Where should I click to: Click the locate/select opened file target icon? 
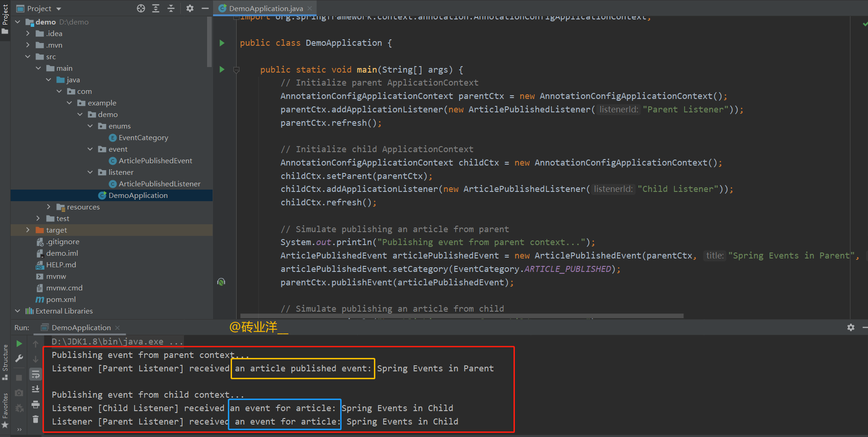click(x=141, y=8)
